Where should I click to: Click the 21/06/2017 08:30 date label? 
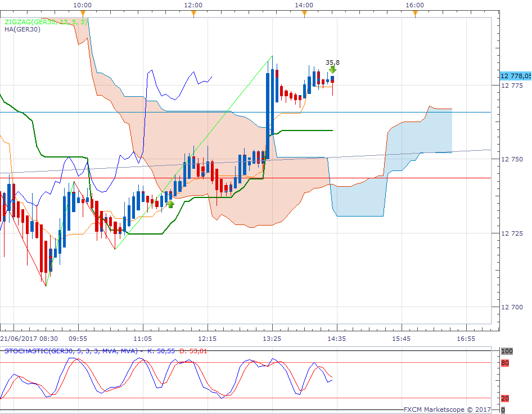pos(29,339)
